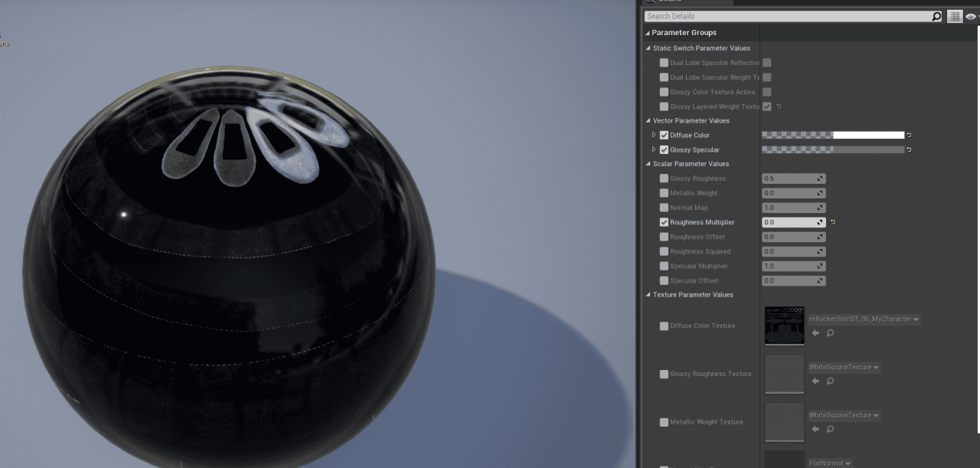The image size is (980, 468).
Task: Collapse the Parameter Groups category
Action: coord(648,33)
